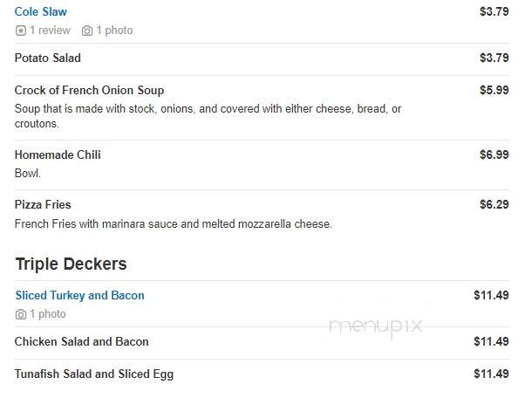Click the Triple Deckers section heading
Image resolution: width=532 pixels, height=398 pixels.
pos(71,264)
